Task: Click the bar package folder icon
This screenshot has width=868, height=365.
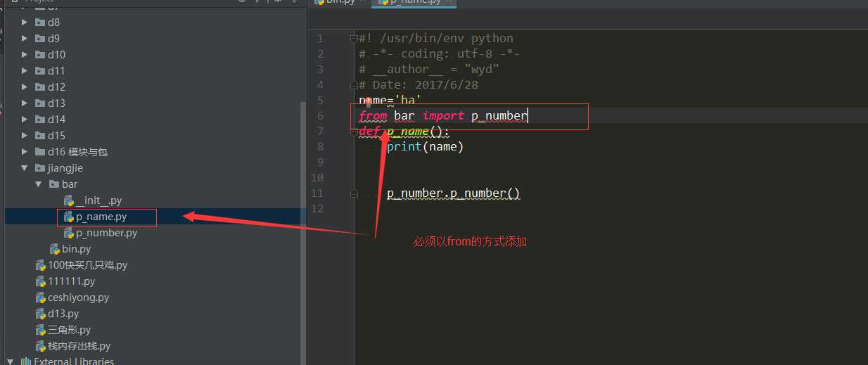Action: (x=54, y=184)
